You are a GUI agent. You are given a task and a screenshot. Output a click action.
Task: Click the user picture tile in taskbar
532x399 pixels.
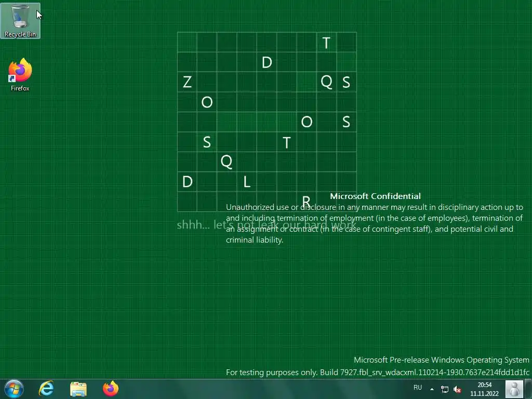click(514, 389)
